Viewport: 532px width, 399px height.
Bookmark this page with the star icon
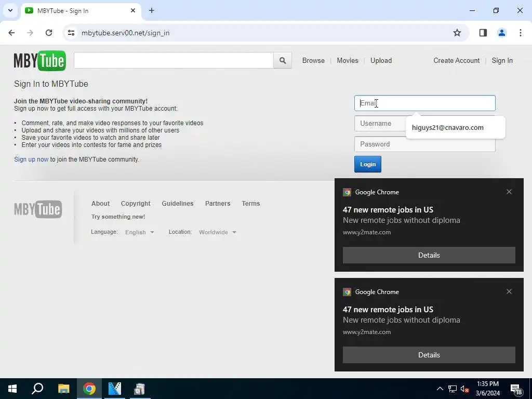457,33
